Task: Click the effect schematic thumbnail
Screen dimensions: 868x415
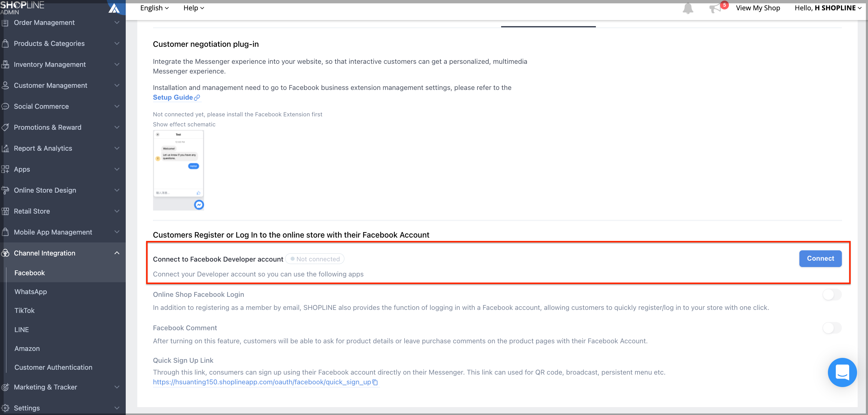Action: pos(178,170)
